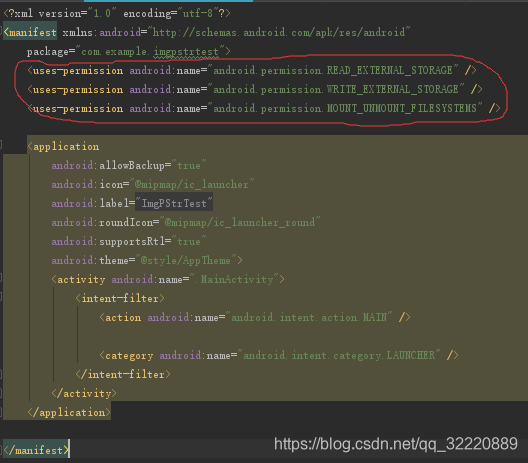Click the @mipmap/ic_launcher value
Screen dimensions: 528x463
click(x=191, y=184)
